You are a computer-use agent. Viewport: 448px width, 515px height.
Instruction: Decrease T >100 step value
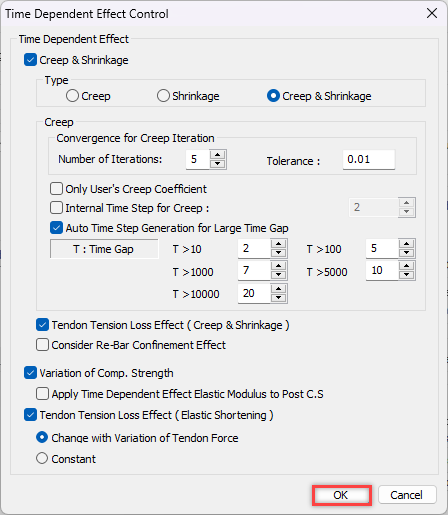[406, 253]
